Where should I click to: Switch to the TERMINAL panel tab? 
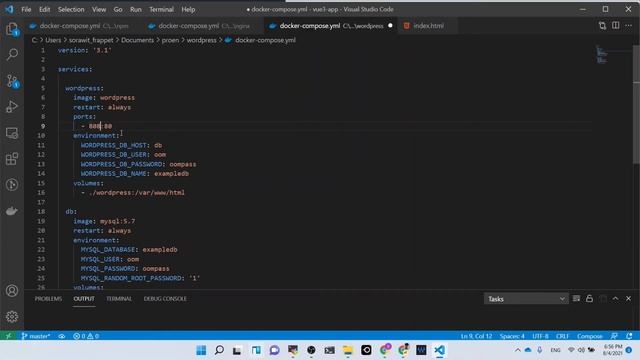click(x=119, y=299)
